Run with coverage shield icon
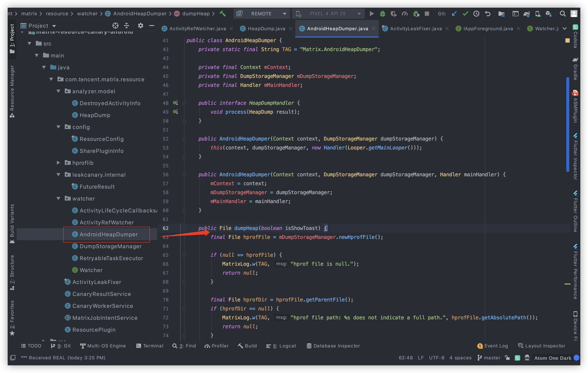 click(393, 14)
